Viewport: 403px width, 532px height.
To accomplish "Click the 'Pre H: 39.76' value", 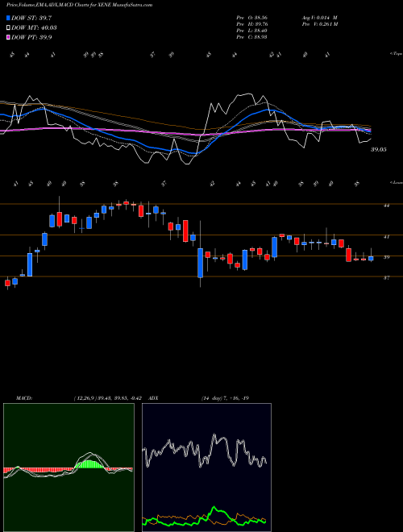I will click(252, 24).
